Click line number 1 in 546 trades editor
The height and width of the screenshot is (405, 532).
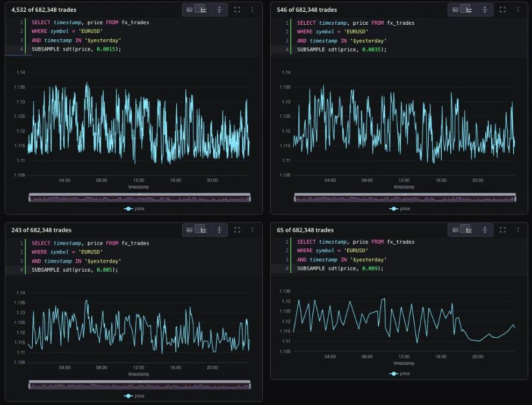pos(287,23)
